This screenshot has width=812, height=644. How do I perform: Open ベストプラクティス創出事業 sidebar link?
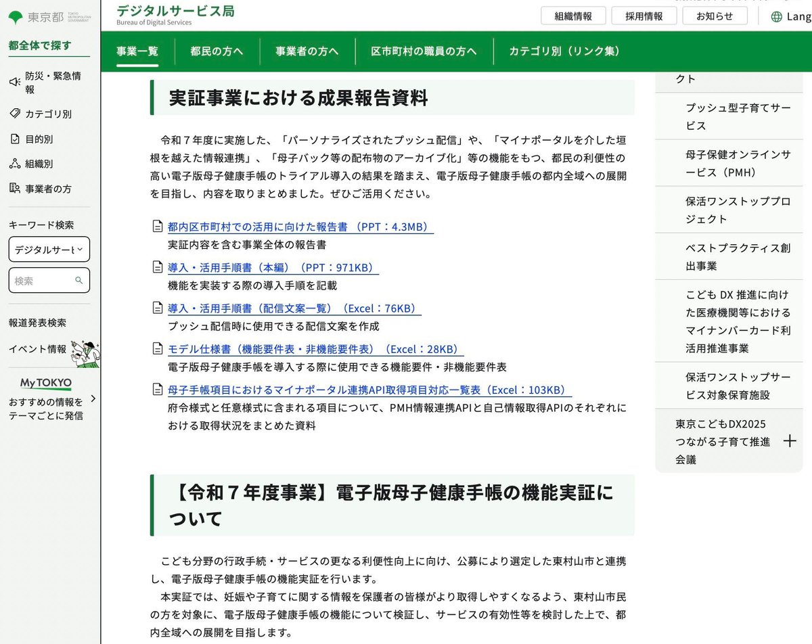(x=738, y=256)
